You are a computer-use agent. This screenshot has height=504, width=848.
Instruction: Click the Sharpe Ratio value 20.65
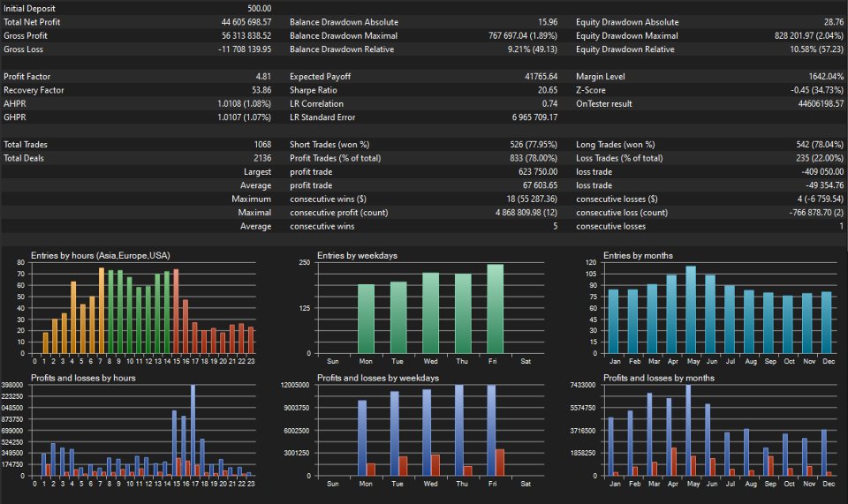tap(548, 90)
